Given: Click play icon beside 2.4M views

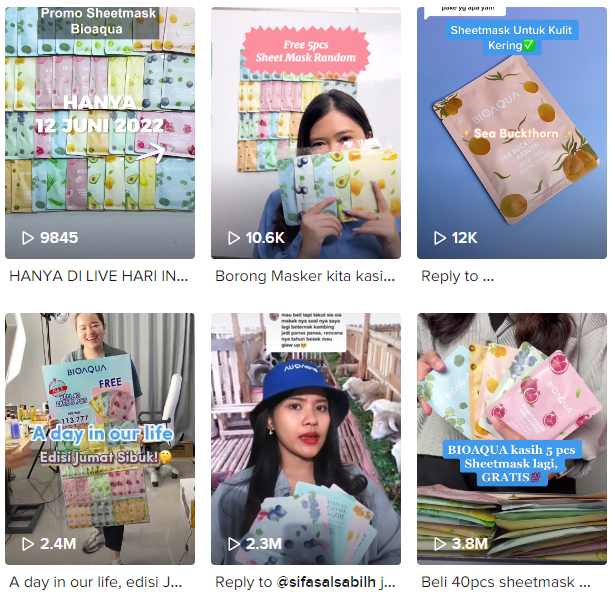Looking at the screenshot, I should pos(27,544).
